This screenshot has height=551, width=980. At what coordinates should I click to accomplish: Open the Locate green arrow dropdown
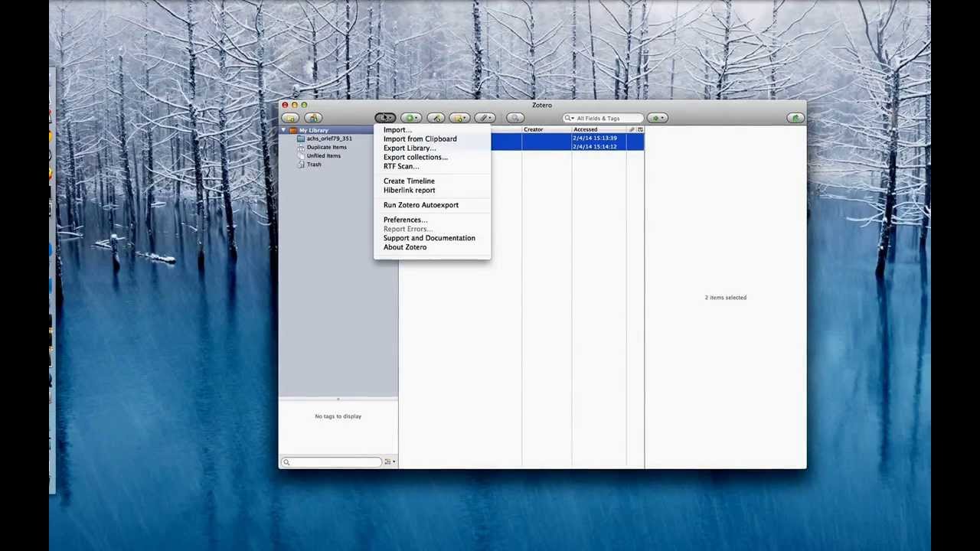click(x=657, y=118)
